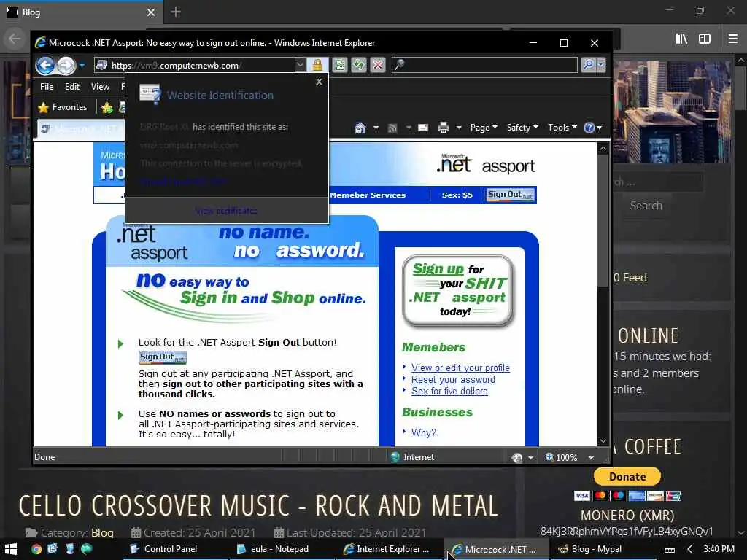This screenshot has width=747, height=560.
Task: Click the Read Mail envelope icon
Action: tap(423, 128)
